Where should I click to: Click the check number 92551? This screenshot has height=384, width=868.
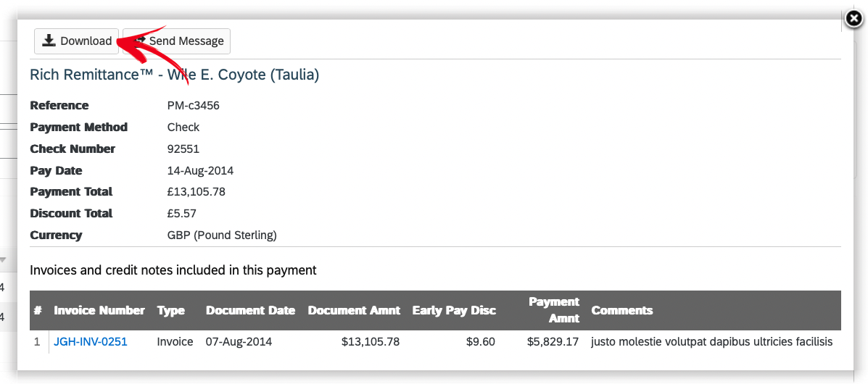tap(183, 149)
